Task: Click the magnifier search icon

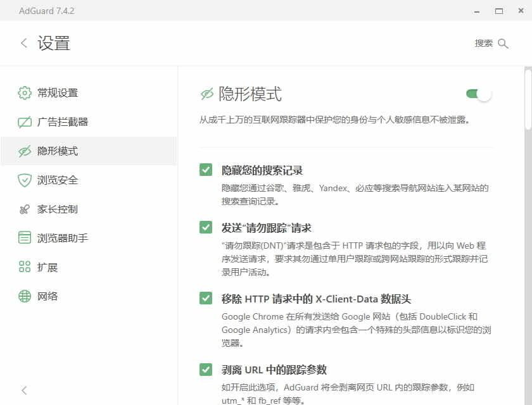Action: (503, 44)
